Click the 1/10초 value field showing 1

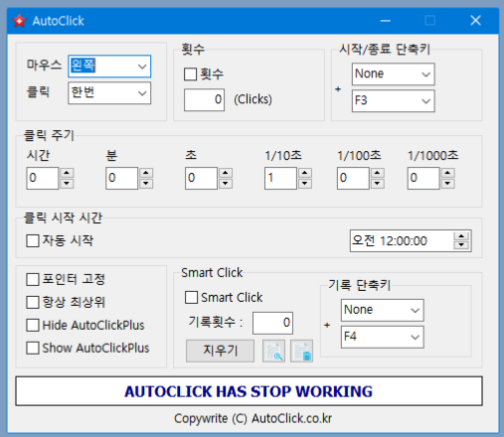coord(280,178)
